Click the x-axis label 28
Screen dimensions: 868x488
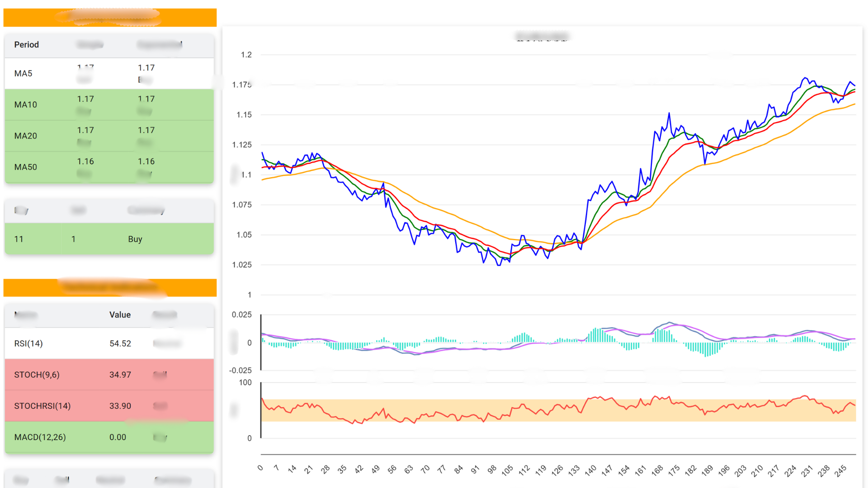pyautogui.click(x=325, y=469)
